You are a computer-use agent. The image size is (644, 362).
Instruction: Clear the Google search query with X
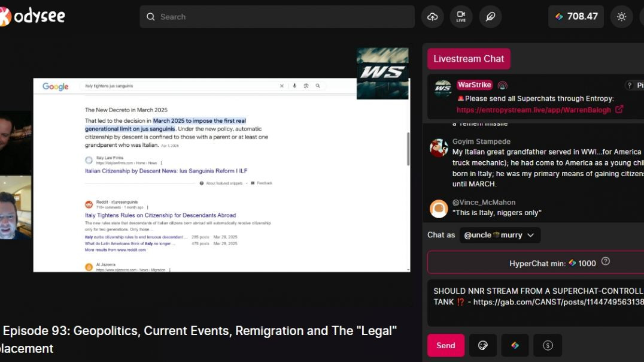pos(282,86)
